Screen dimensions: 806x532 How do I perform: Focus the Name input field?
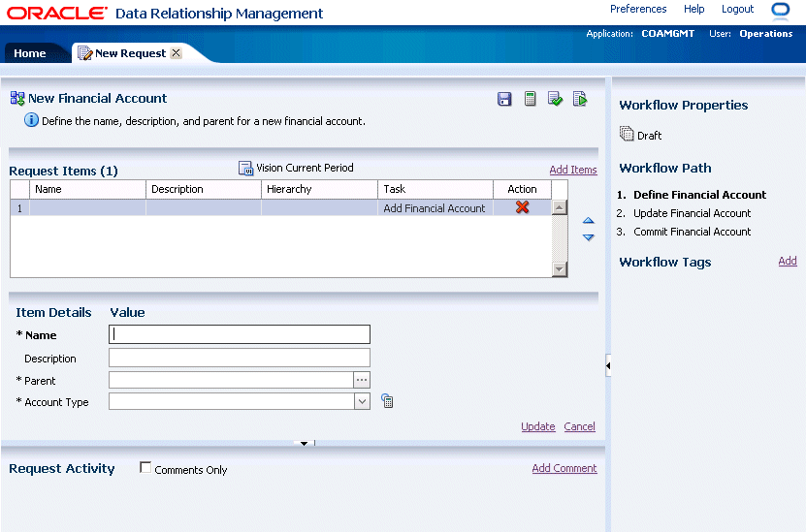pyautogui.click(x=240, y=334)
